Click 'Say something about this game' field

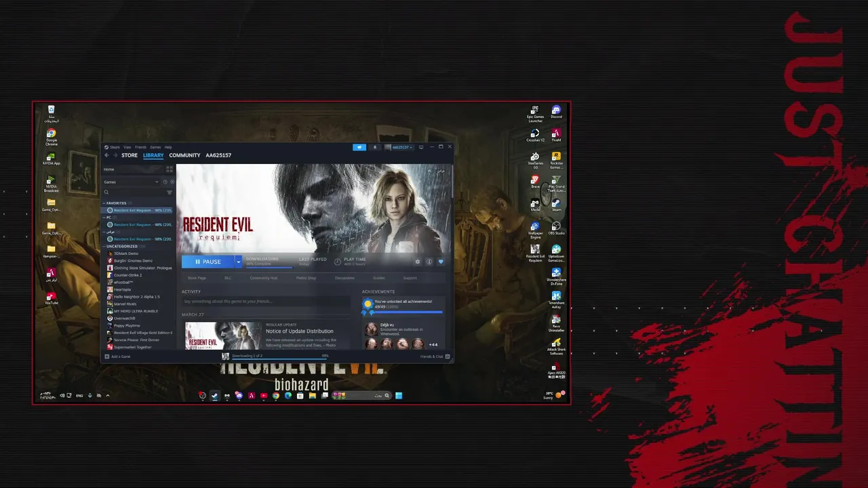click(266, 301)
